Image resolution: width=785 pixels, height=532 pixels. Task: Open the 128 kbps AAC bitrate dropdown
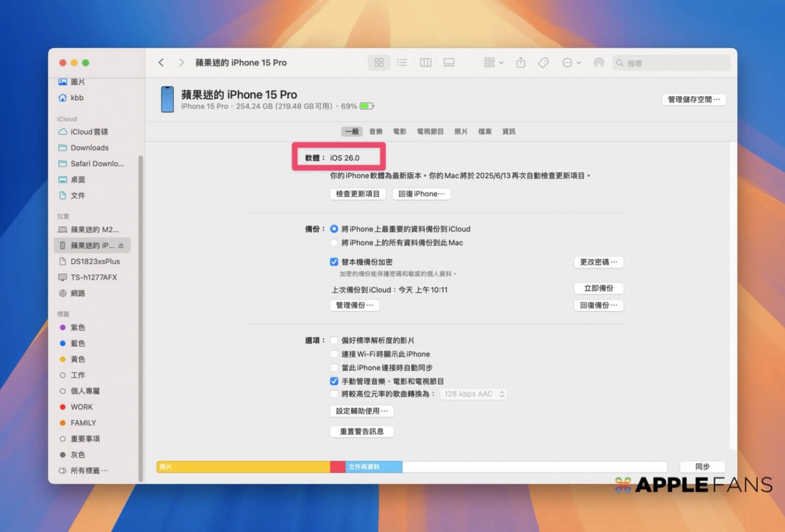tap(473, 394)
